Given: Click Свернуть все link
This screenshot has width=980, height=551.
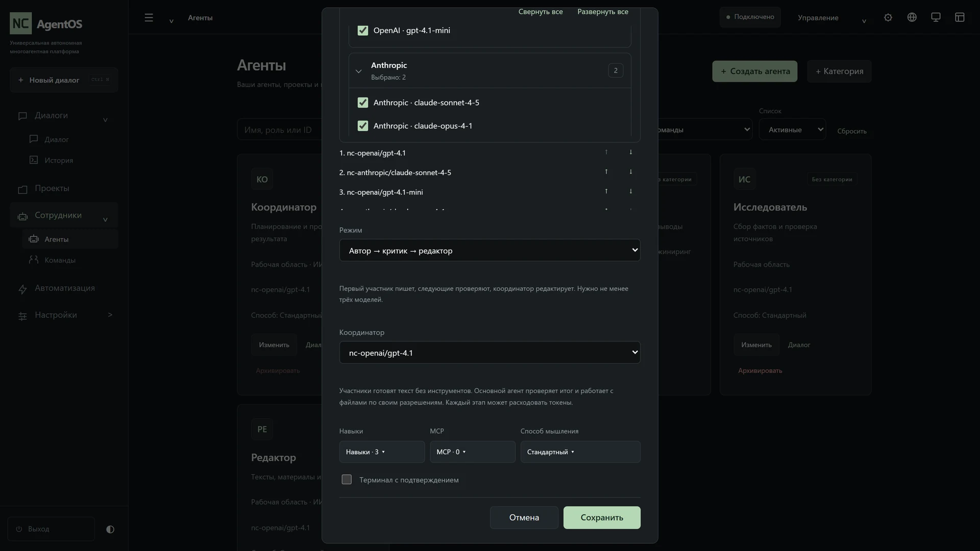Looking at the screenshot, I should [541, 12].
